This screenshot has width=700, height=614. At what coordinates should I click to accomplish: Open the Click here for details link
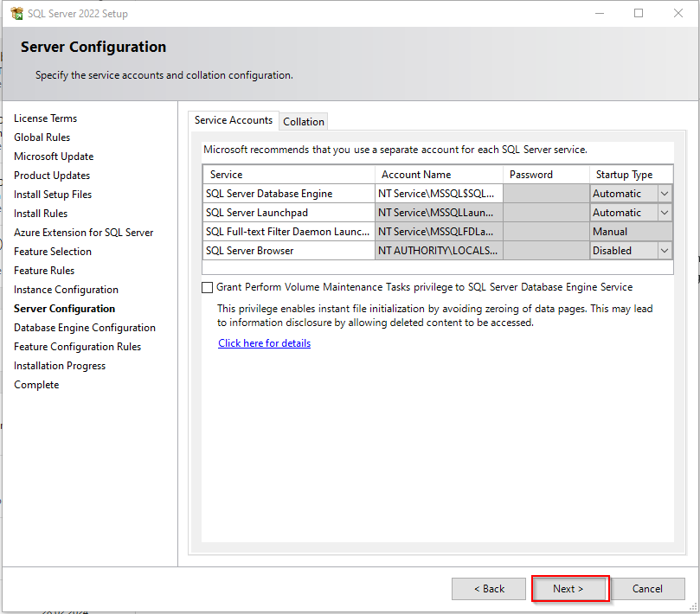[264, 343]
